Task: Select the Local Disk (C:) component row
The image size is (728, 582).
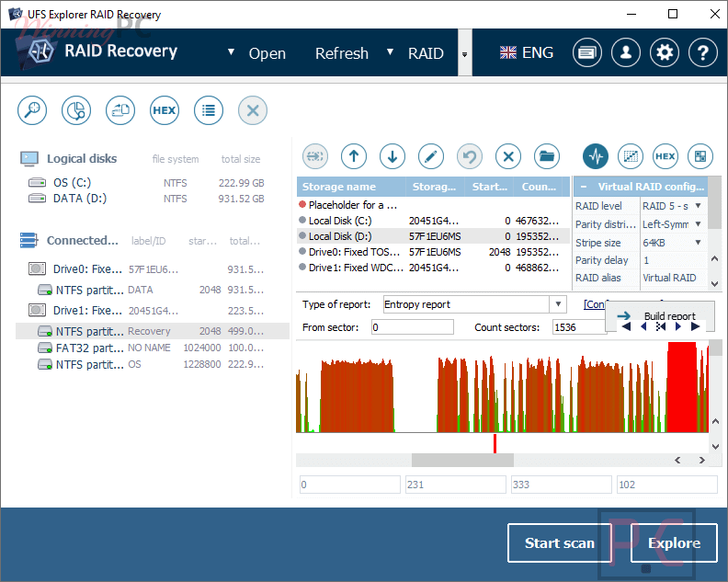Action: click(x=433, y=221)
